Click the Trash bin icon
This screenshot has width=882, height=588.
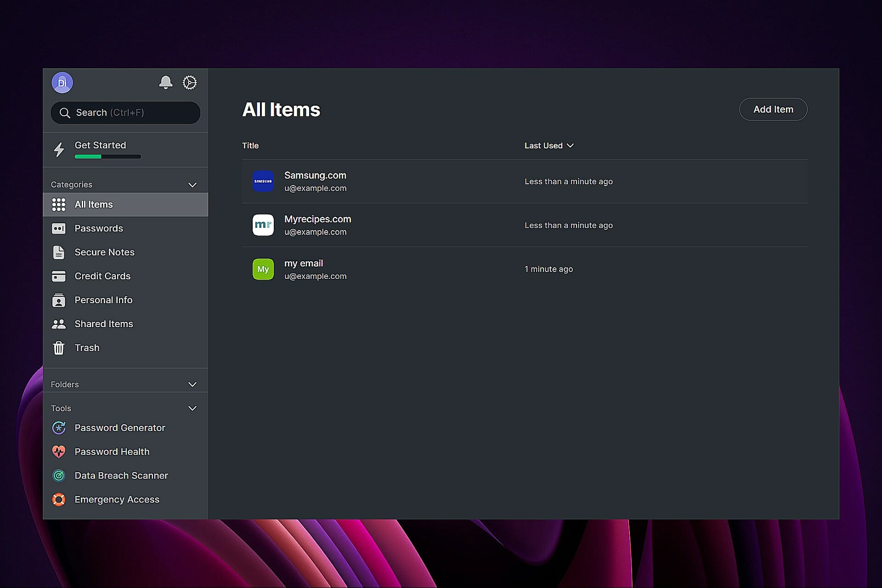(59, 348)
